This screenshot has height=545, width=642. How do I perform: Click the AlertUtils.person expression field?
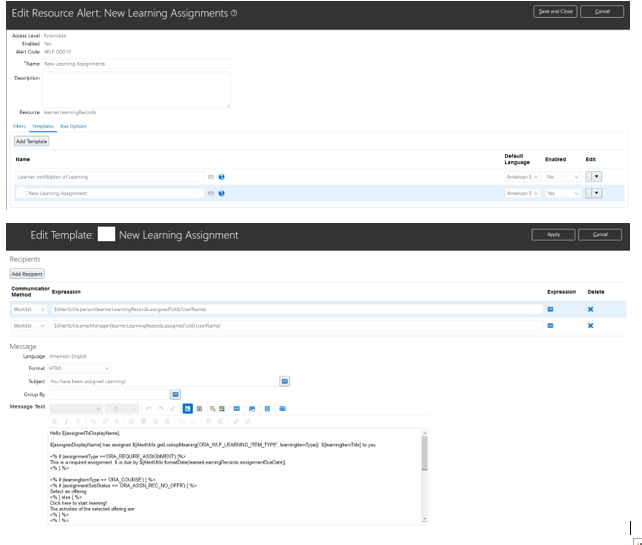(297, 309)
